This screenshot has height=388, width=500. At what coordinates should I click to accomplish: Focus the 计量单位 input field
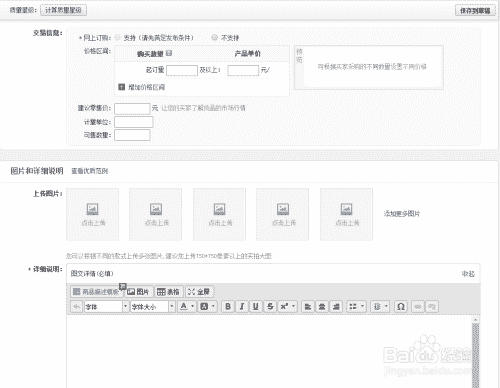pos(134,122)
